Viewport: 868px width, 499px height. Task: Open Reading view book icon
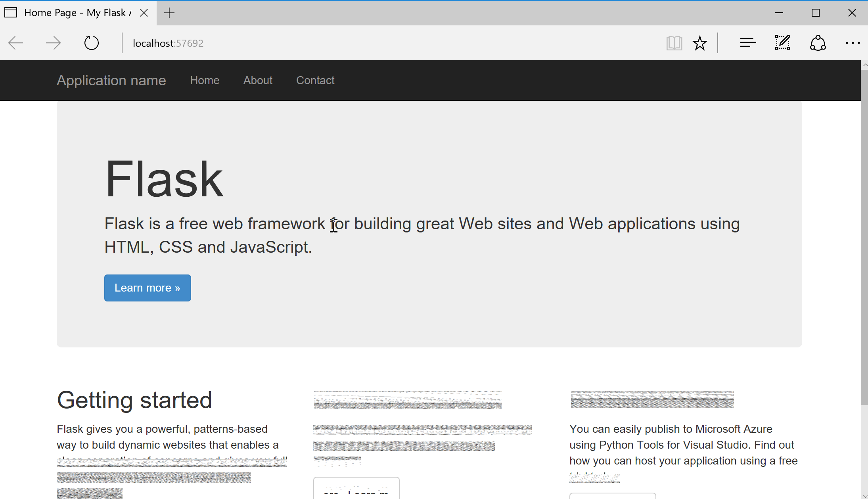674,43
